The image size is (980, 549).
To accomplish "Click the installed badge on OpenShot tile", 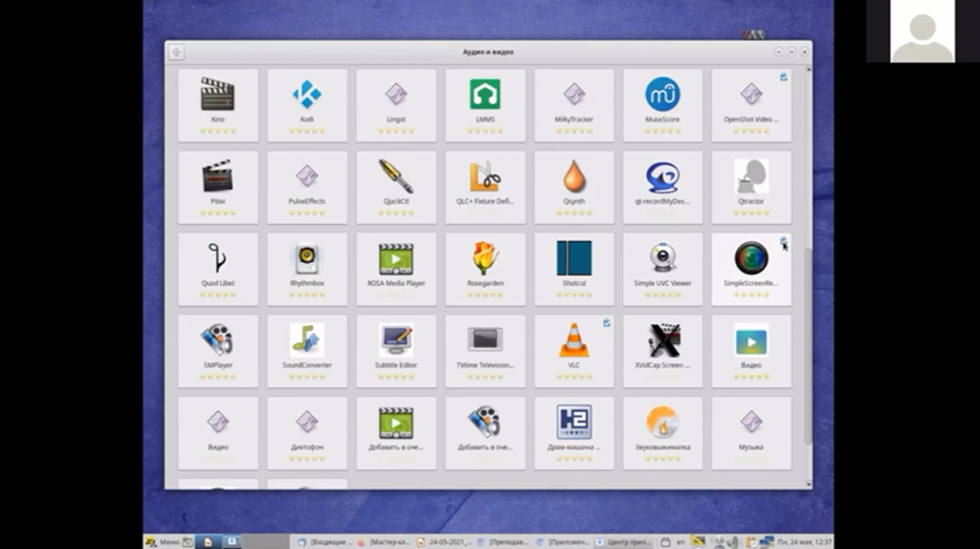I will pyautogui.click(x=784, y=77).
